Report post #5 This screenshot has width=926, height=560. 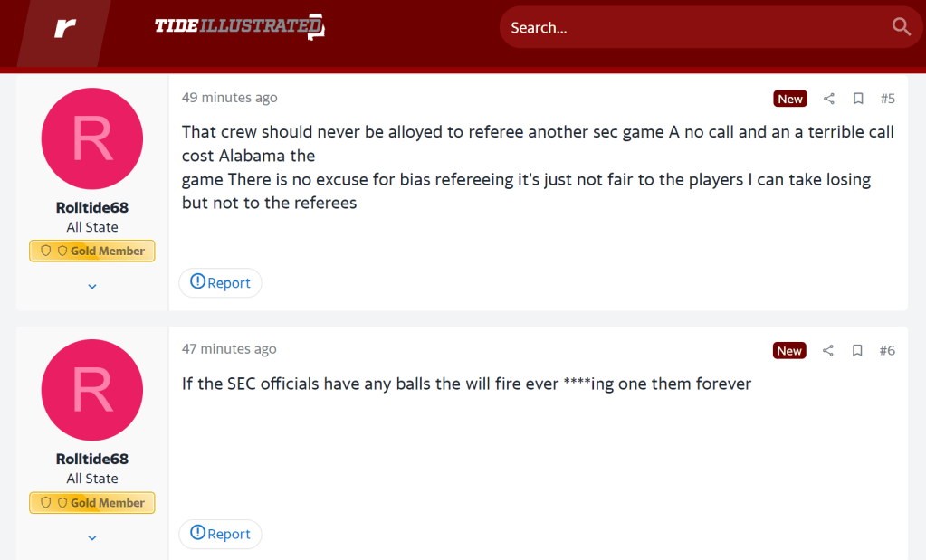220,282
